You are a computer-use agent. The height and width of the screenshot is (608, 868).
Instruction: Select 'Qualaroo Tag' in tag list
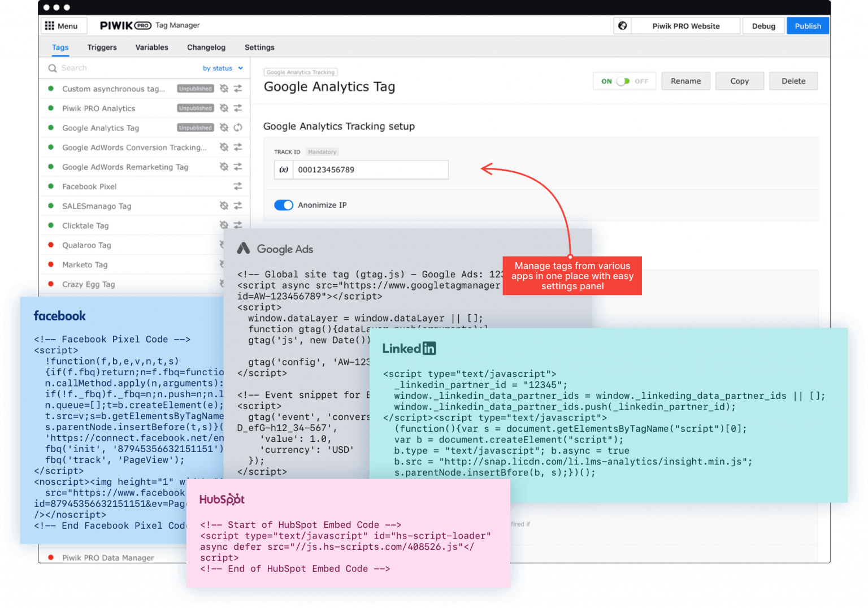(86, 245)
